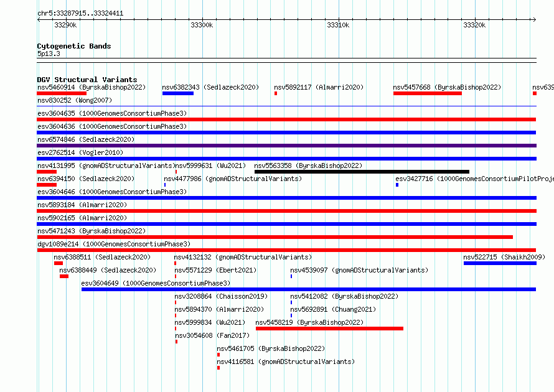
Task: Click nsv6394150 (Sedlazeck2020) label
Action: pos(86,179)
